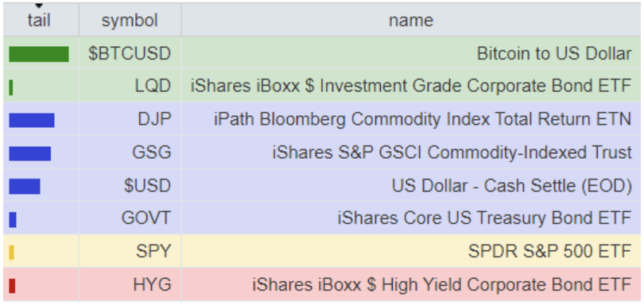
Task: Select the blue DJP tail bar
Action: coord(32,120)
